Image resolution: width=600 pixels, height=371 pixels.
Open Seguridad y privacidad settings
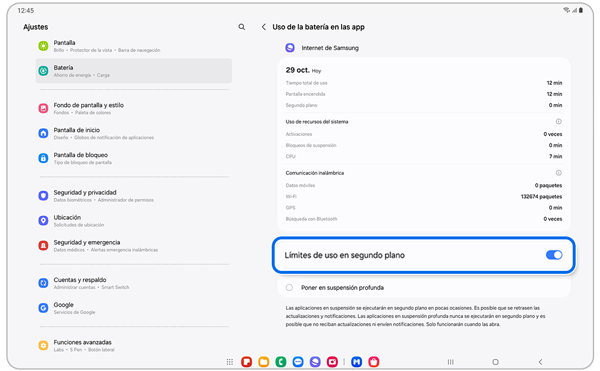pyautogui.click(x=134, y=195)
